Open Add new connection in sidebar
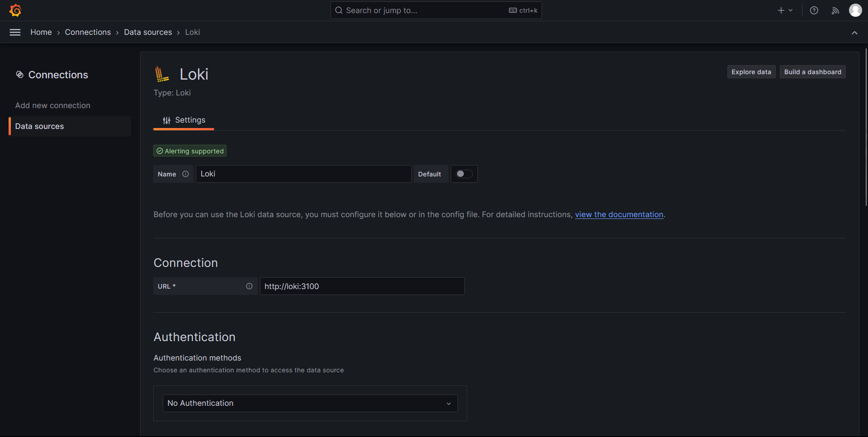 pyautogui.click(x=53, y=105)
